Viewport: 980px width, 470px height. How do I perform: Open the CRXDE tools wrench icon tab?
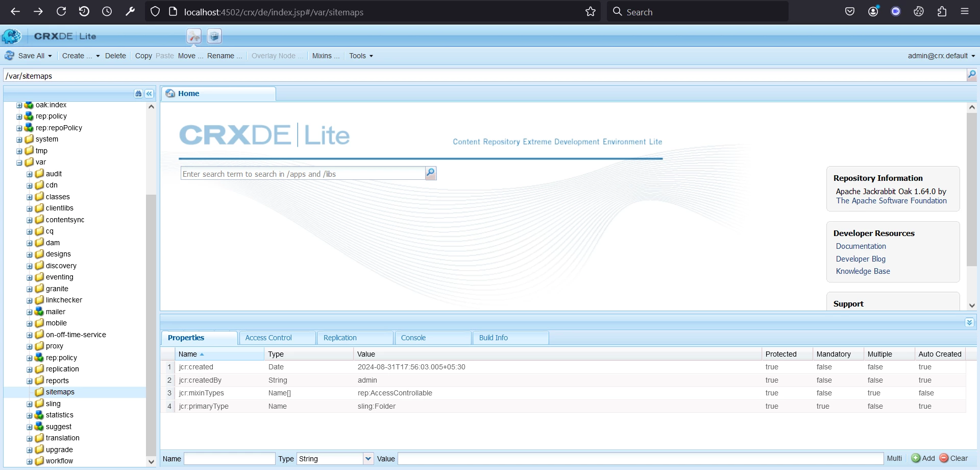coord(194,36)
